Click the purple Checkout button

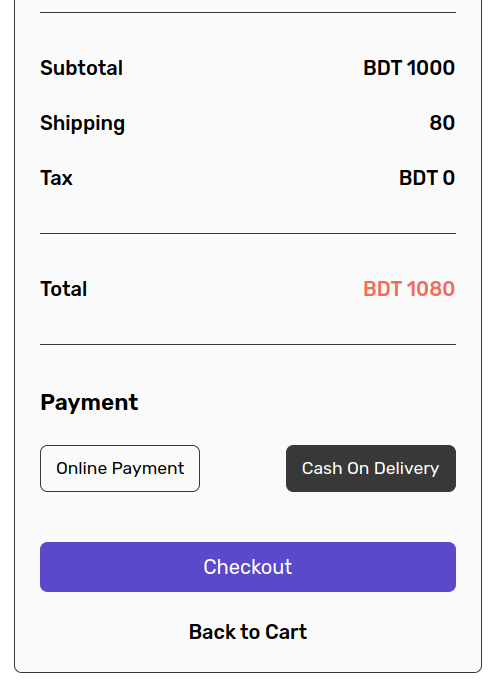[x=248, y=567]
